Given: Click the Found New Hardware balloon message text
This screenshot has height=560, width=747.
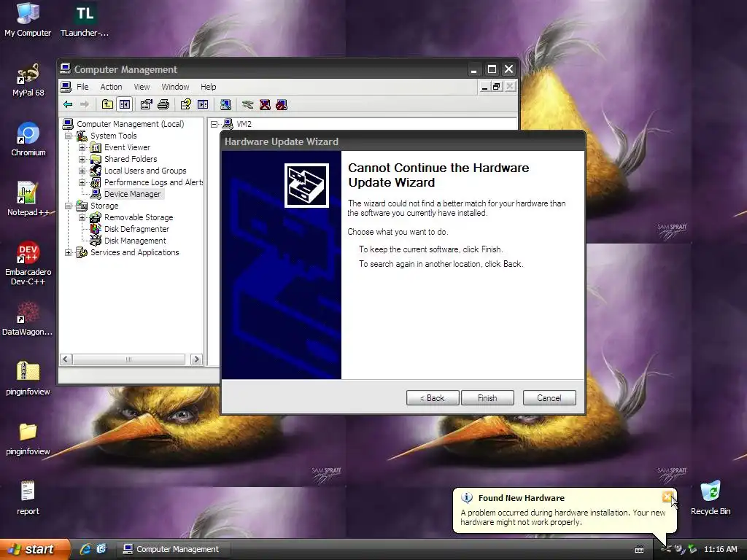Looking at the screenshot, I should (563, 518).
